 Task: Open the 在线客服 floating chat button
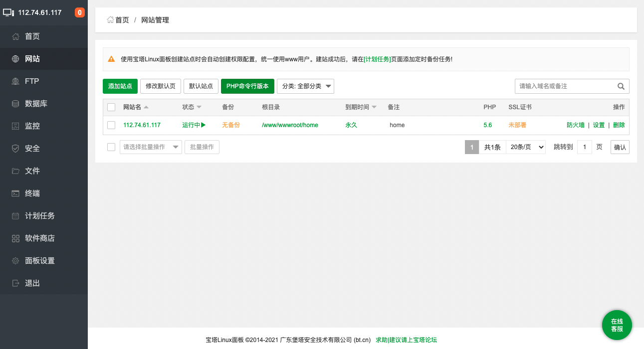pos(617,325)
